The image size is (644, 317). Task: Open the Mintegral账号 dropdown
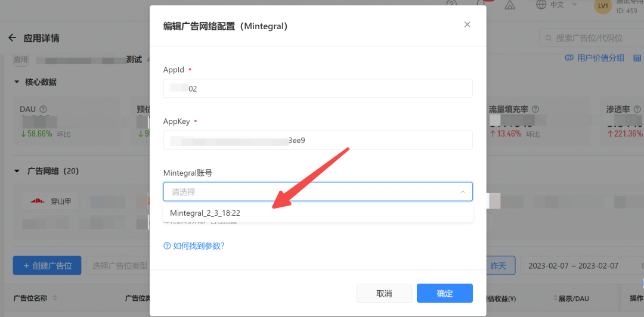(318, 192)
